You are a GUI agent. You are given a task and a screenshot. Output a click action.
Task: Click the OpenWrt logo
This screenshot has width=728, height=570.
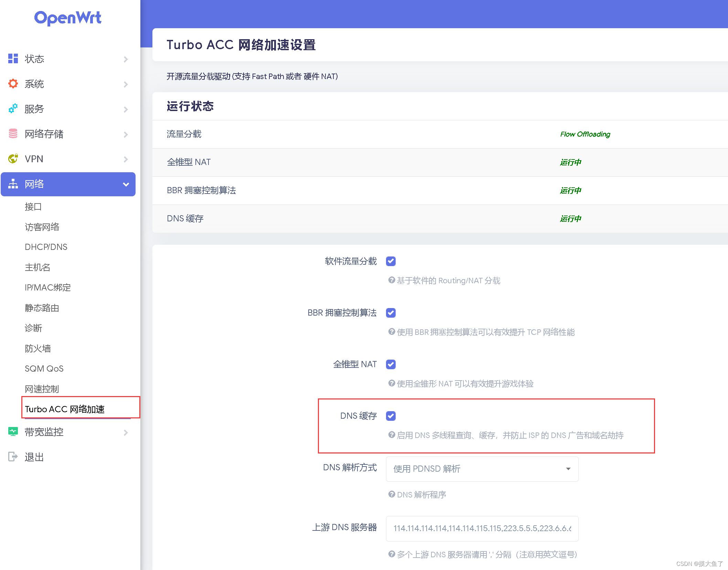point(68,18)
